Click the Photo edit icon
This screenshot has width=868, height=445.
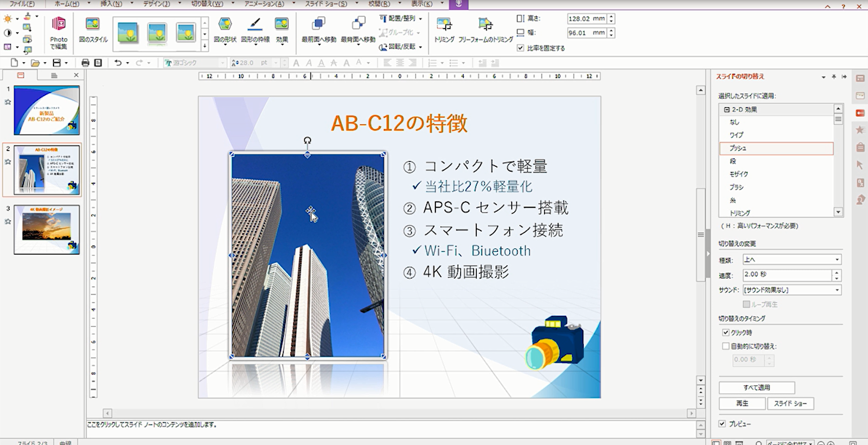pyautogui.click(x=58, y=25)
